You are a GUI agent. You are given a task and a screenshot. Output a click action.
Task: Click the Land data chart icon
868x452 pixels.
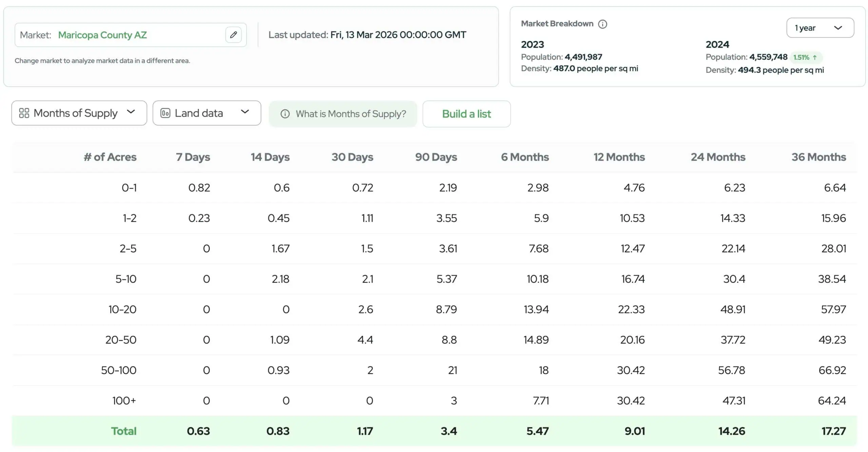point(165,113)
